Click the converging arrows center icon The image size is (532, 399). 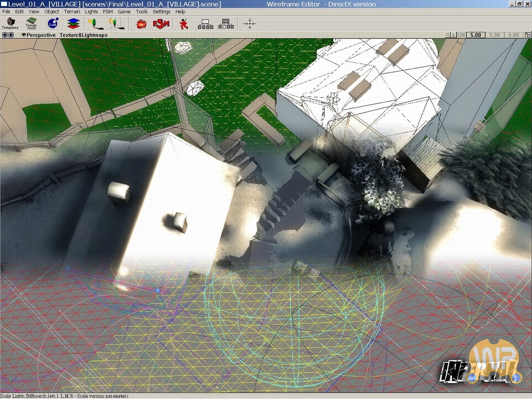coord(249,24)
